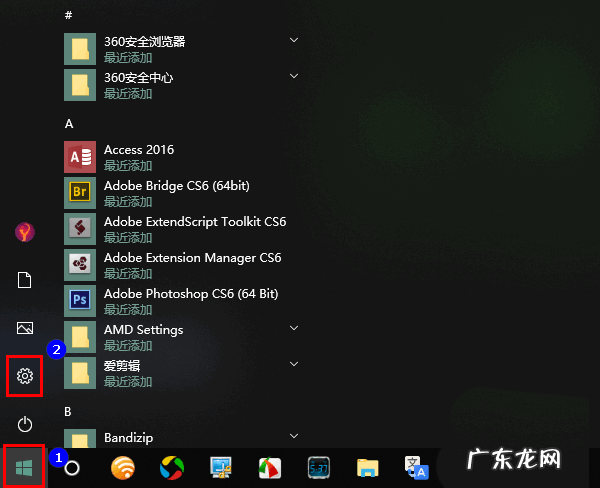The image size is (600, 488).
Task: Expand the 360安全中心 folder chevron
Action: click(294, 76)
